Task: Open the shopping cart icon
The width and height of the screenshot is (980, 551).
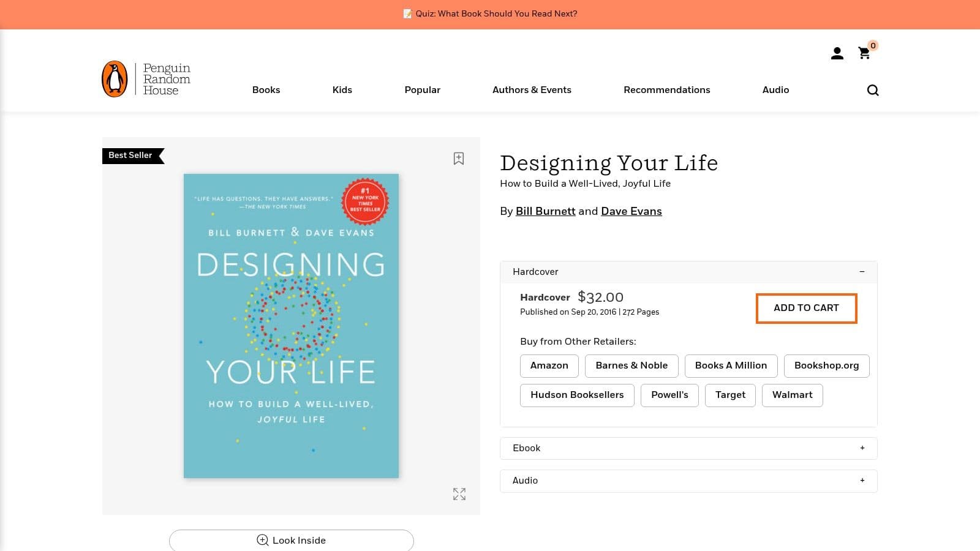Action: [864, 53]
